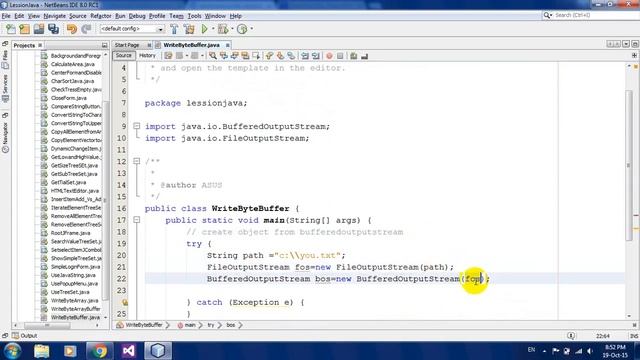Click the New File toolbar icon
Image resolution: width=640 pixels, height=360 pixels.
coord(10,29)
